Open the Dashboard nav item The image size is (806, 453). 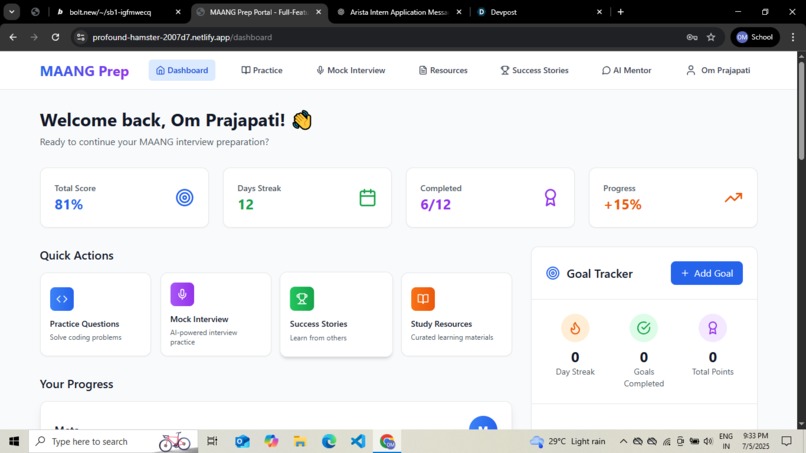(x=182, y=70)
